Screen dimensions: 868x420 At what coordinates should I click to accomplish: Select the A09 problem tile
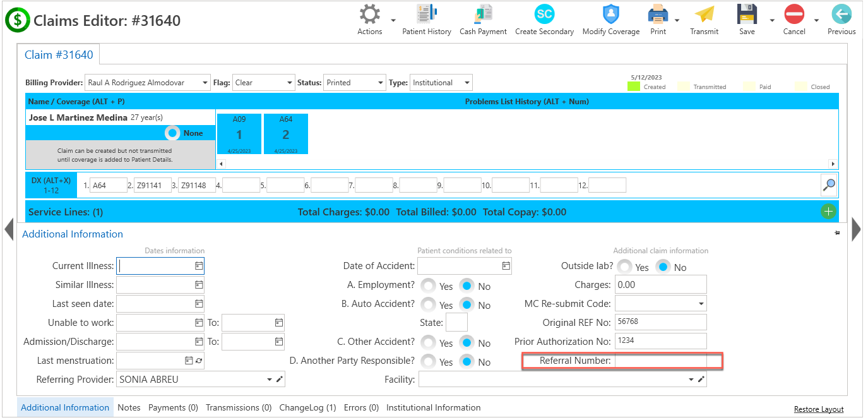[x=239, y=134]
